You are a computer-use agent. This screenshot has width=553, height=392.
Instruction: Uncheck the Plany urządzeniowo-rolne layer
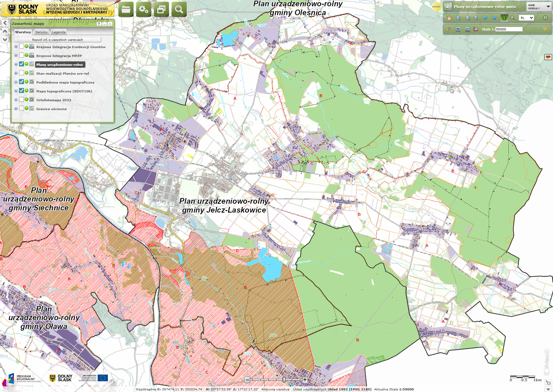point(22,64)
